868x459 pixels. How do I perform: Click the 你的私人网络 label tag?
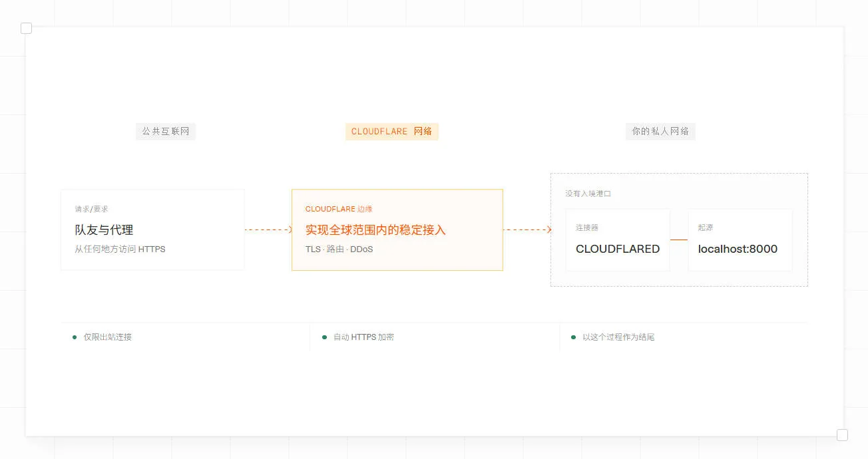pos(660,132)
